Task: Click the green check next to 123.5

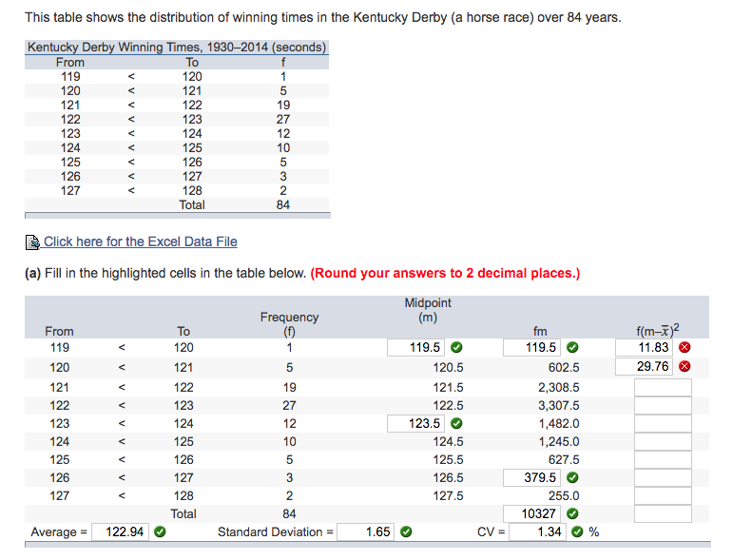Action: [x=456, y=423]
